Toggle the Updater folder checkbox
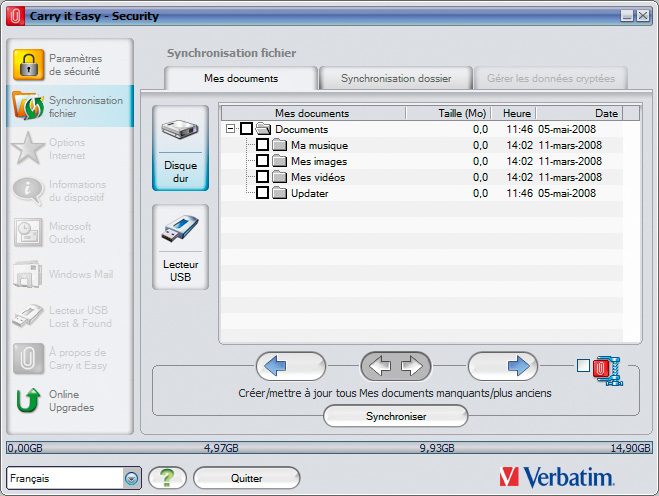The width and height of the screenshot is (659, 496). pos(262,193)
